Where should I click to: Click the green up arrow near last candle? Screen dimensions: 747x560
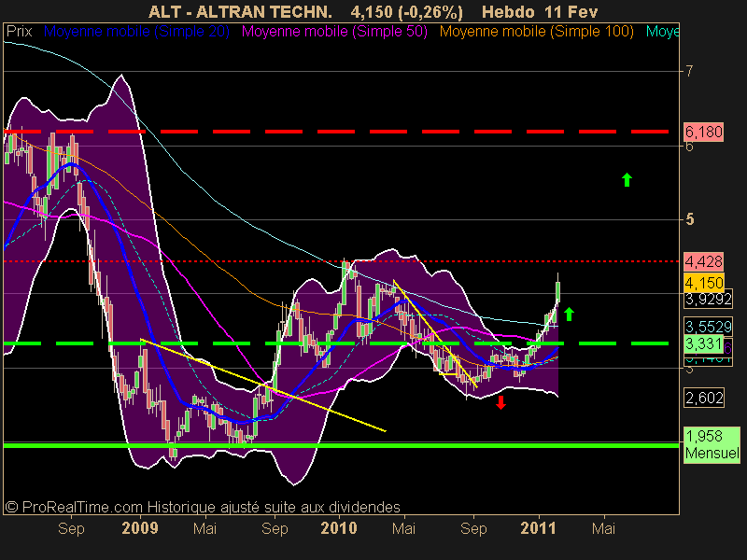569,314
